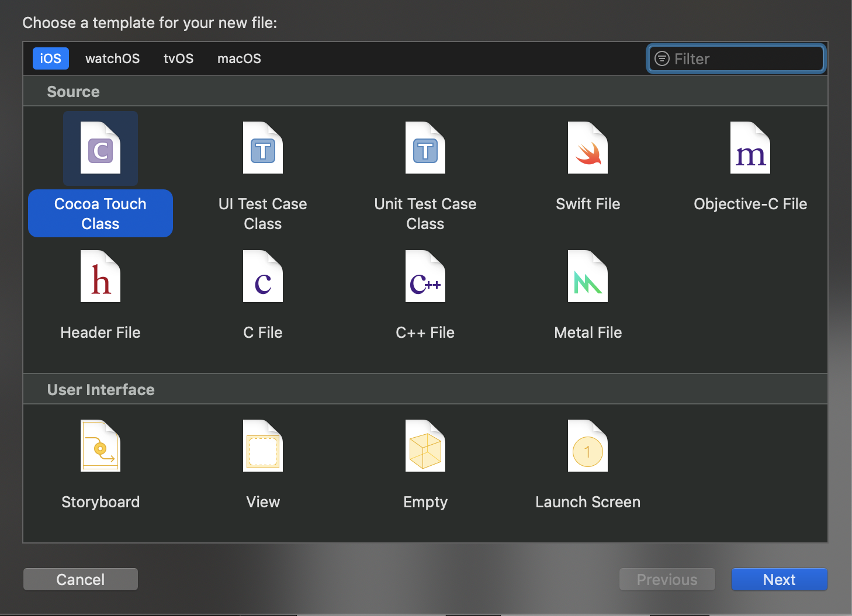This screenshot has width=852, height=616.
Task: Click the Previous button
Action: (667, 579)
